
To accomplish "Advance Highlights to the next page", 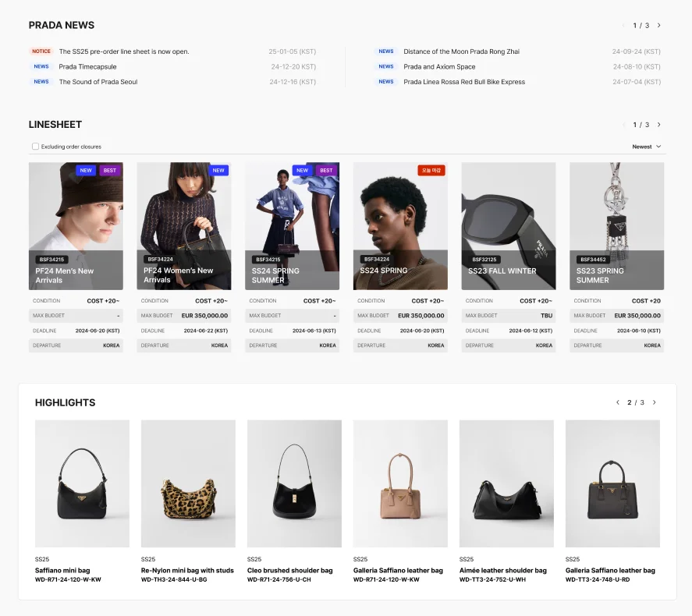I will 654,403.
